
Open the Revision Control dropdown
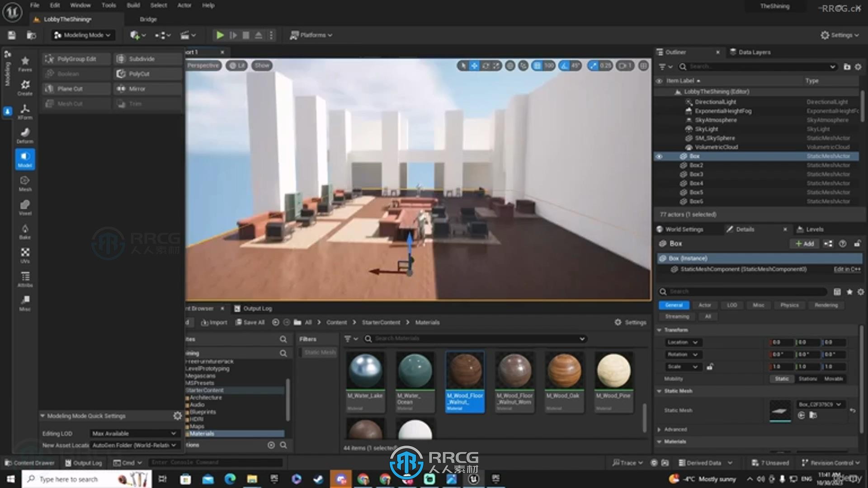click(x=830, y=463)
